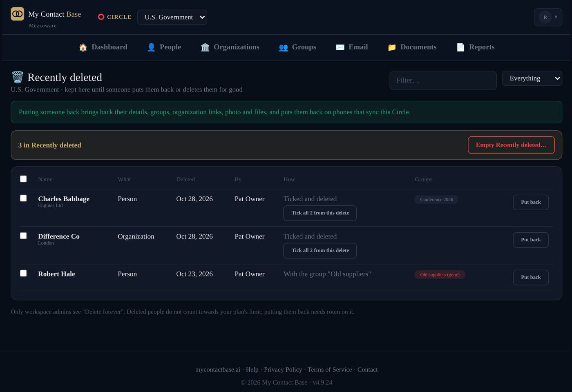The image size is (572, 392).
Task: Open the Help footer link
Action: (252, 370)
